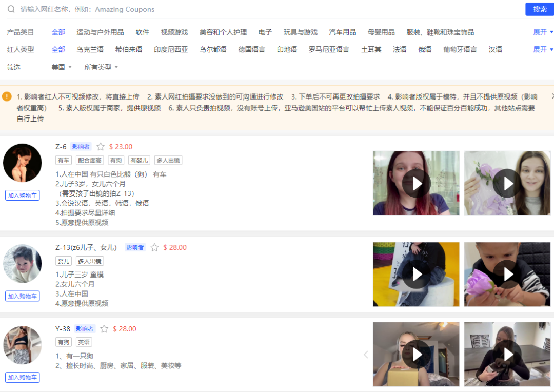Play the puppy video for Y-38
554x392 pixels.
tap(507, 354)
